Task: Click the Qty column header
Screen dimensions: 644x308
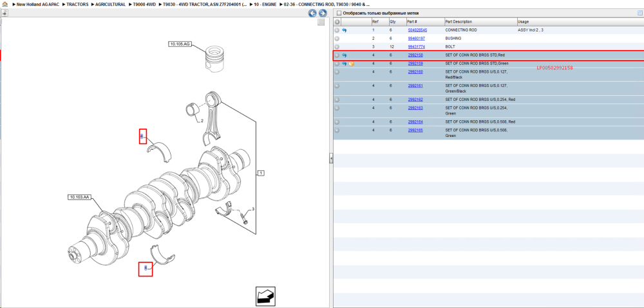Action: coord(397,22)
